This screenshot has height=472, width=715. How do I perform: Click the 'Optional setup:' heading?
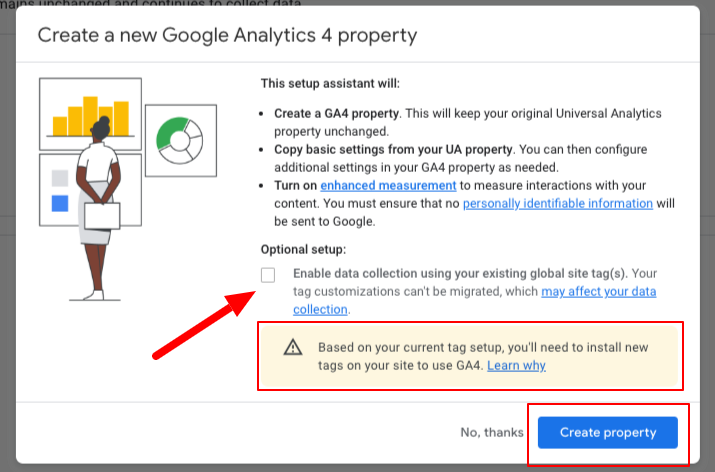pos(303,249)
